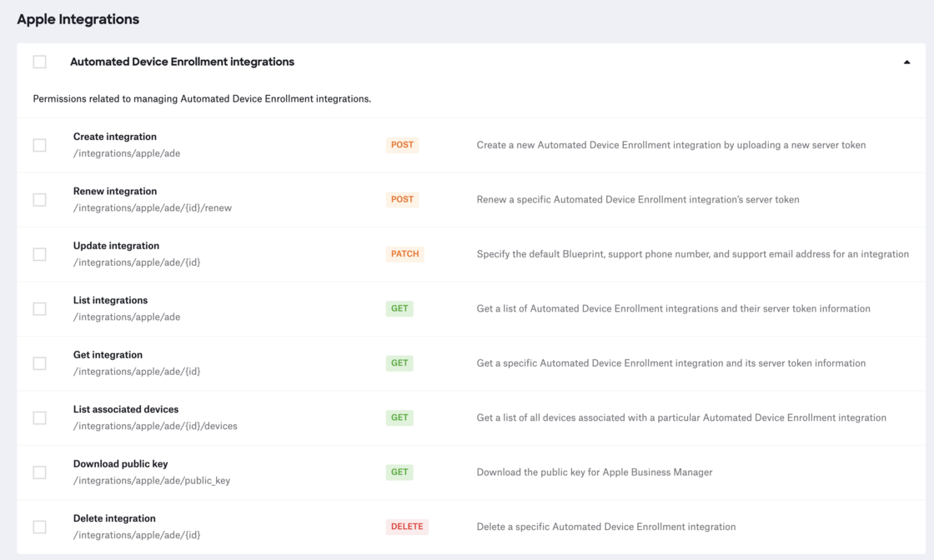Click the POST badge for Create integration
This screenshot has width=934, height=560.
402,144
